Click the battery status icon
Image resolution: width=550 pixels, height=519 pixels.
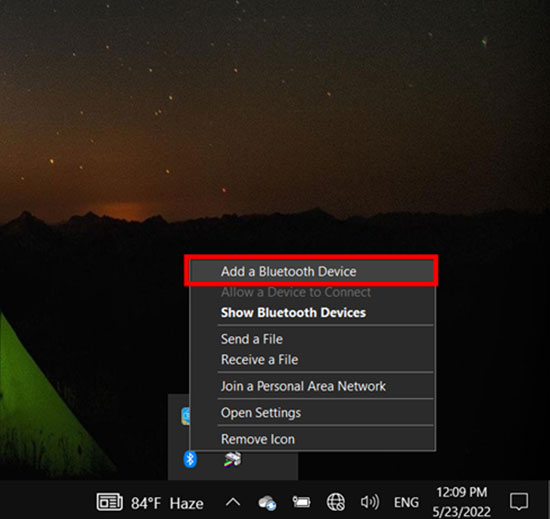click(x=301, y=502)
